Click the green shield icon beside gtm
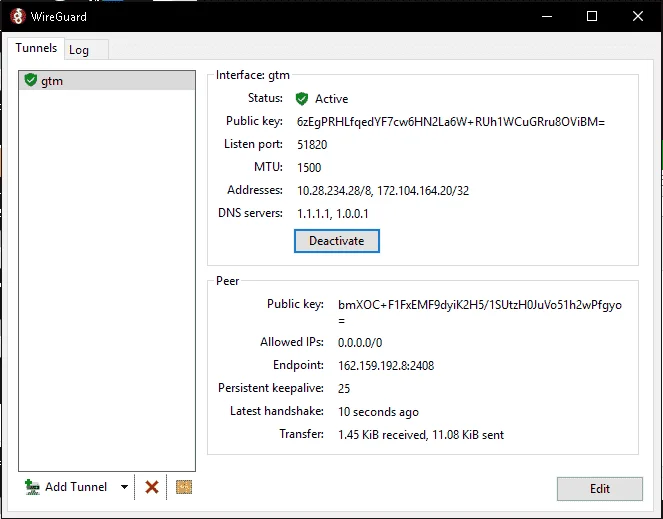Viewport: 663px width, 519px height. [x=30, y=80]
